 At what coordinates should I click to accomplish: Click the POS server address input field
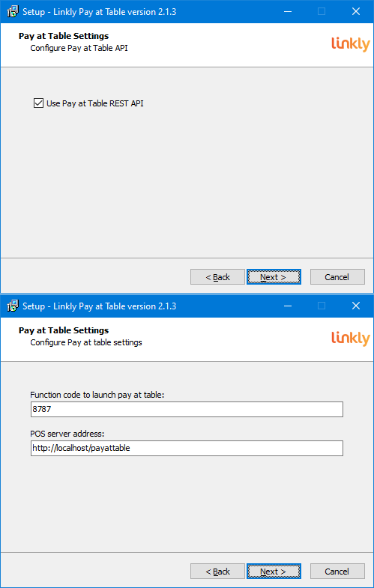click(x=187, y=448)
